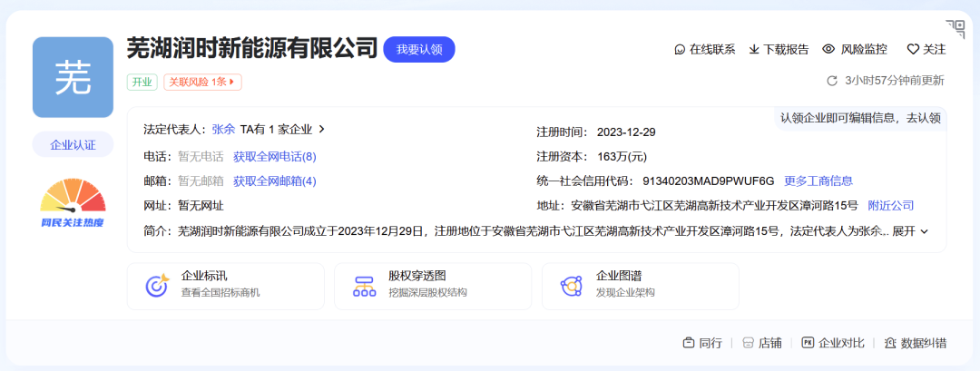Click the company name 芜湖润时新能源有限公司
Screen dimensions: 980x371
(253, 48)
